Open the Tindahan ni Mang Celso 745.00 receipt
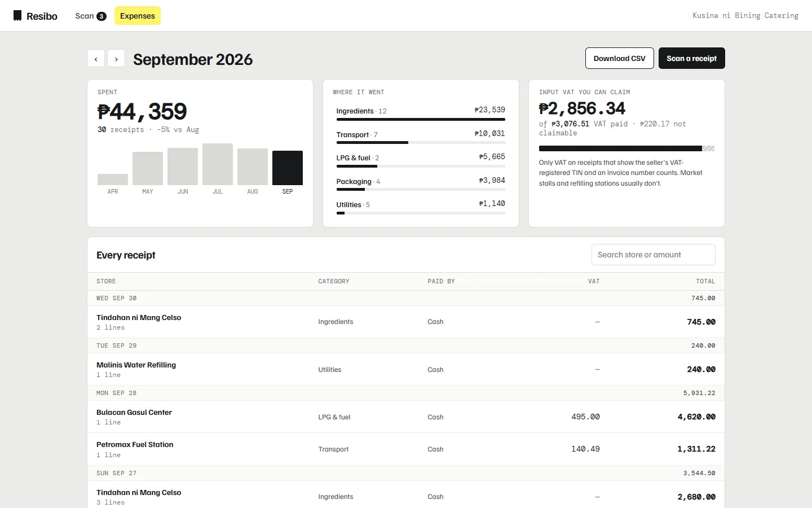The width and height of the screenshot is (812, 508). 406,322
